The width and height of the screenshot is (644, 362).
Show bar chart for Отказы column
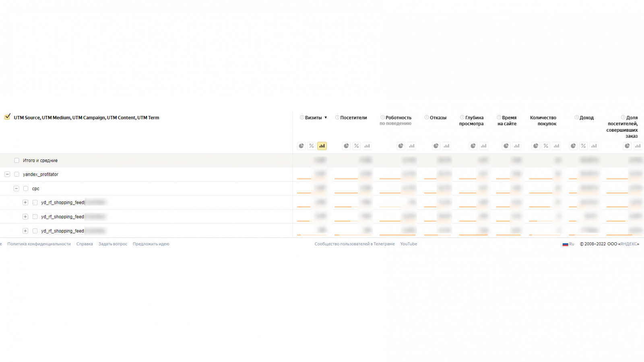(x=446, y=146)
